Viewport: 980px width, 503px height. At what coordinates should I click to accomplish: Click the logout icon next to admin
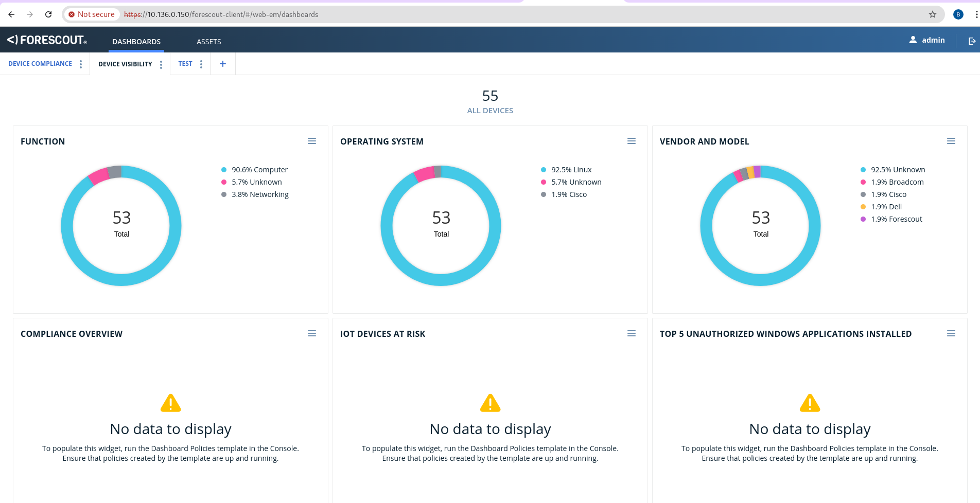point(972,41)
